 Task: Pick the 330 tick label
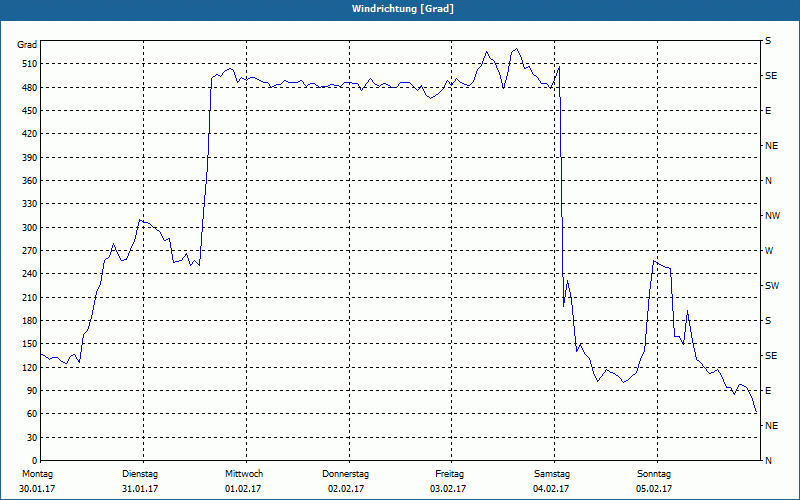pos(29,204)
